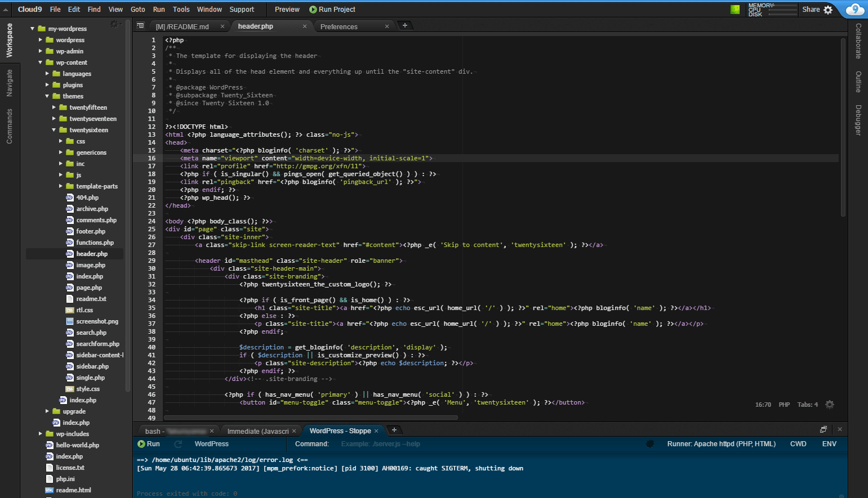868x498 pixels.
Task: Expand the wp-admin folder
Action: click(x=40, y=51)
